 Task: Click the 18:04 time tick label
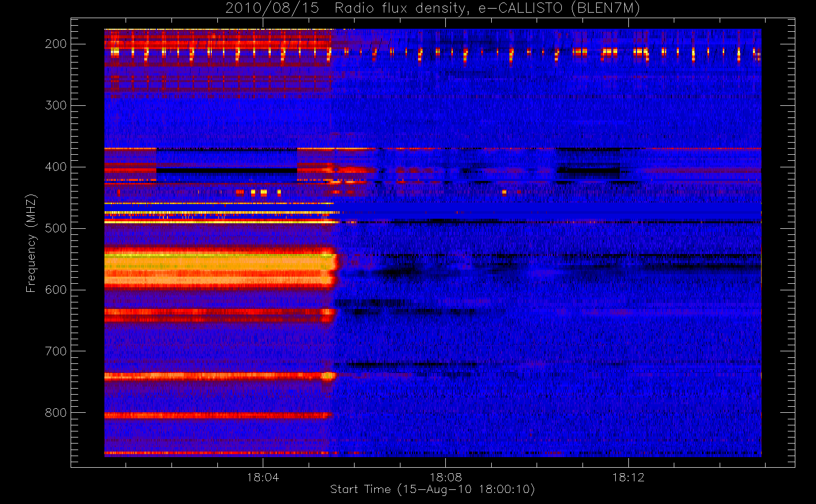point(263,477)
